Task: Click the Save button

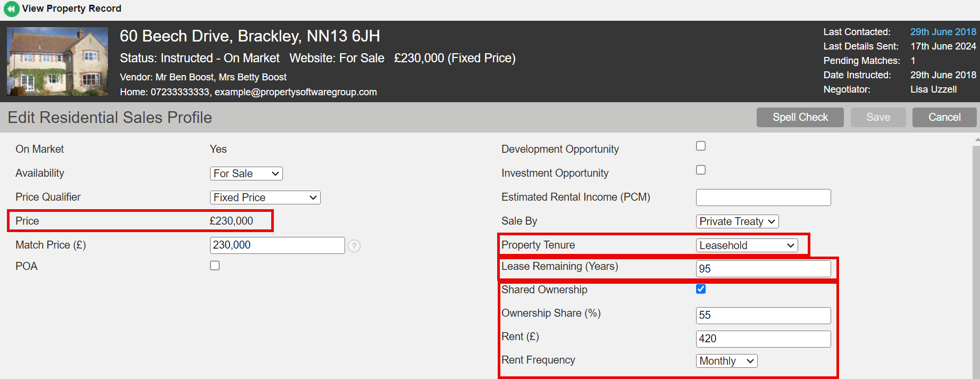Action: click(x=878, y=117)
